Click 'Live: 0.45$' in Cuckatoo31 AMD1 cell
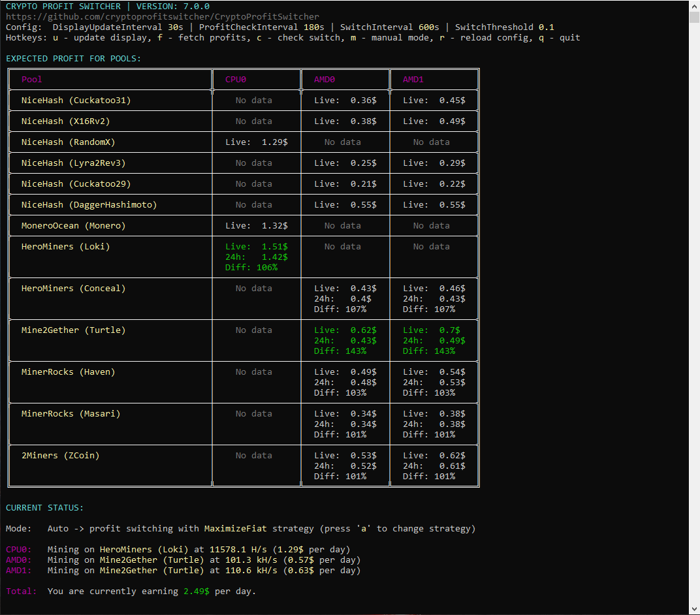This screenshot has height=615, width=700. point(434,101)
